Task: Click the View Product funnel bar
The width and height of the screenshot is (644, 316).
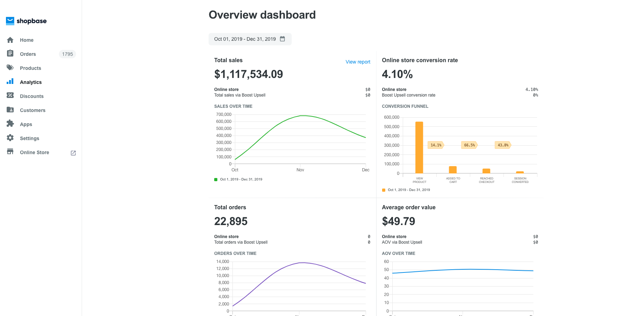Action: pyautogui.click(x=419, y=147)
